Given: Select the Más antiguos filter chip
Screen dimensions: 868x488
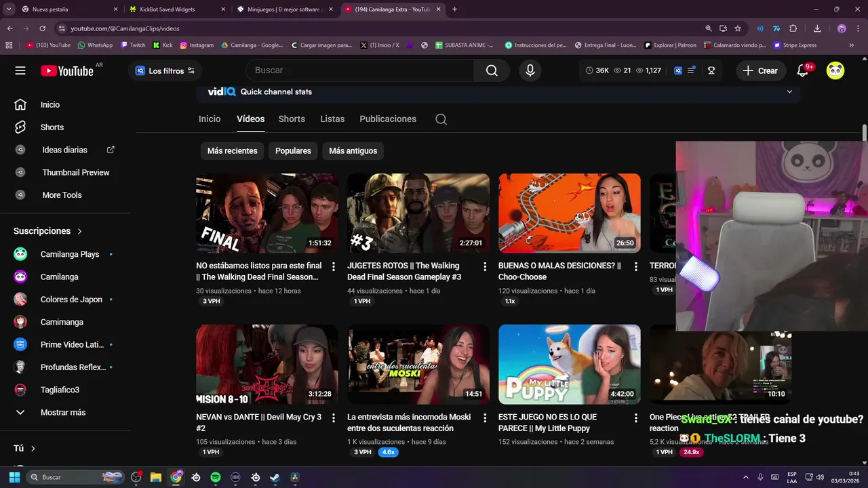Looking at the screenshot, I should pyautogui.click(x=353, y=151).
